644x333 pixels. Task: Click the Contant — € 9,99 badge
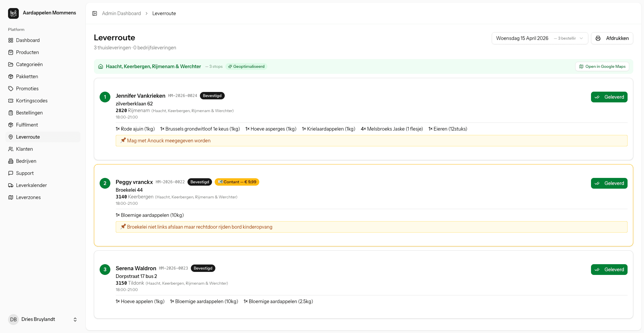pos(237,182)
